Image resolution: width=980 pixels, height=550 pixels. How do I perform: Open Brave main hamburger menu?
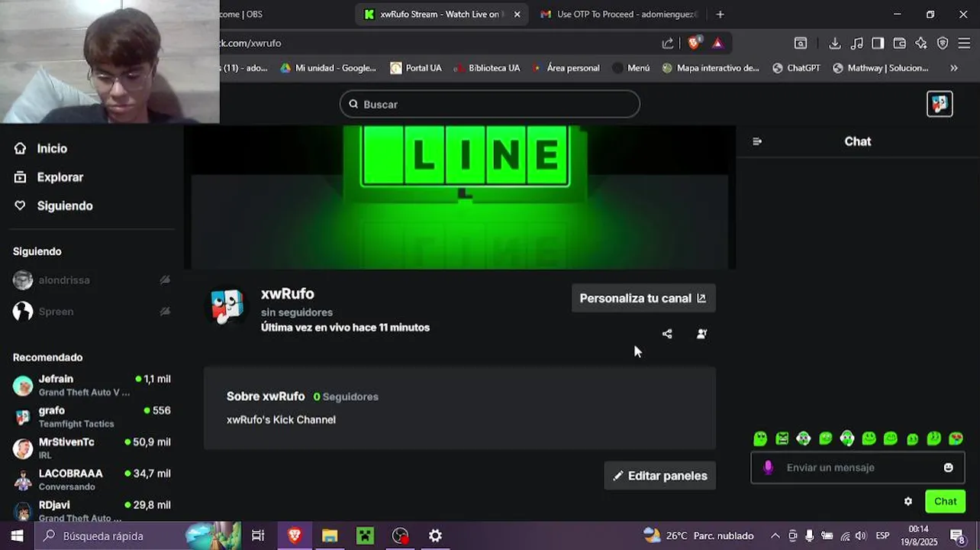964,44
